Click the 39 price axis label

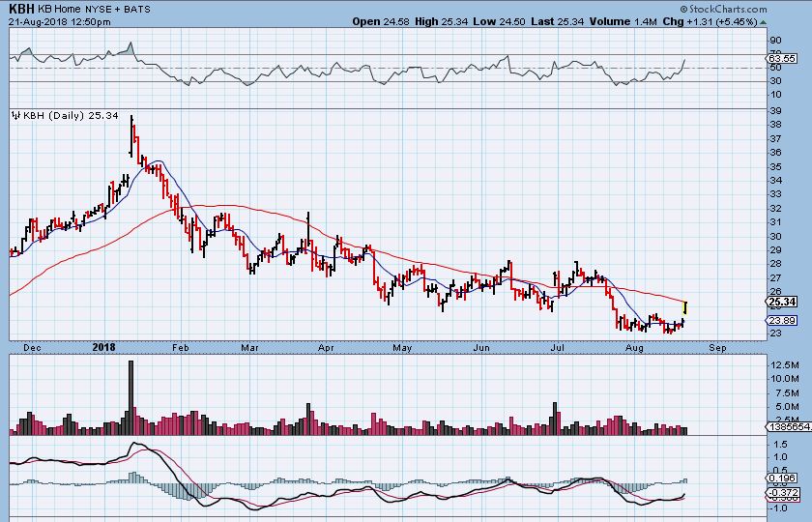coord(775,111)
